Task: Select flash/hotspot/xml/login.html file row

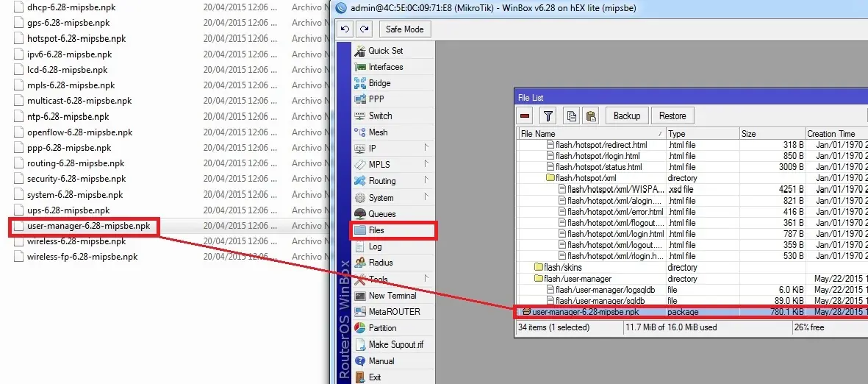Action: 692,234
